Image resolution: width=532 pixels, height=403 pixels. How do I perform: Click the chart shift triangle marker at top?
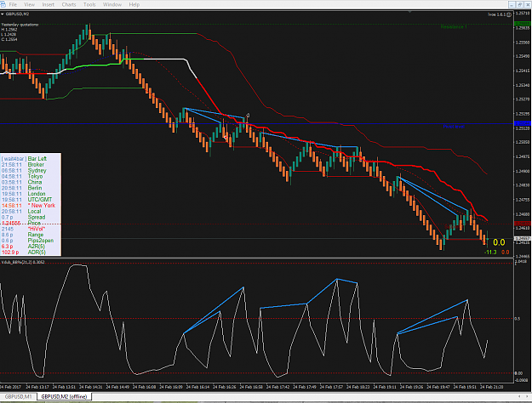tap(409, 12)
